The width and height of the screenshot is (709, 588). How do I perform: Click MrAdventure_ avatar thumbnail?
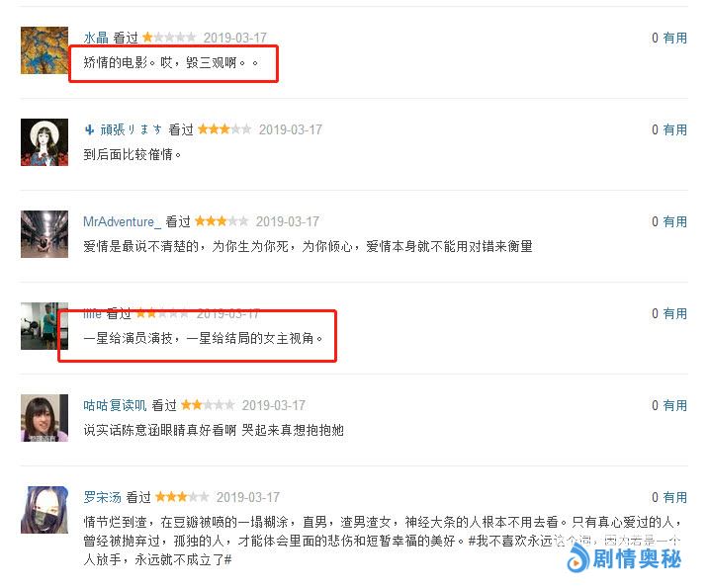44,234
